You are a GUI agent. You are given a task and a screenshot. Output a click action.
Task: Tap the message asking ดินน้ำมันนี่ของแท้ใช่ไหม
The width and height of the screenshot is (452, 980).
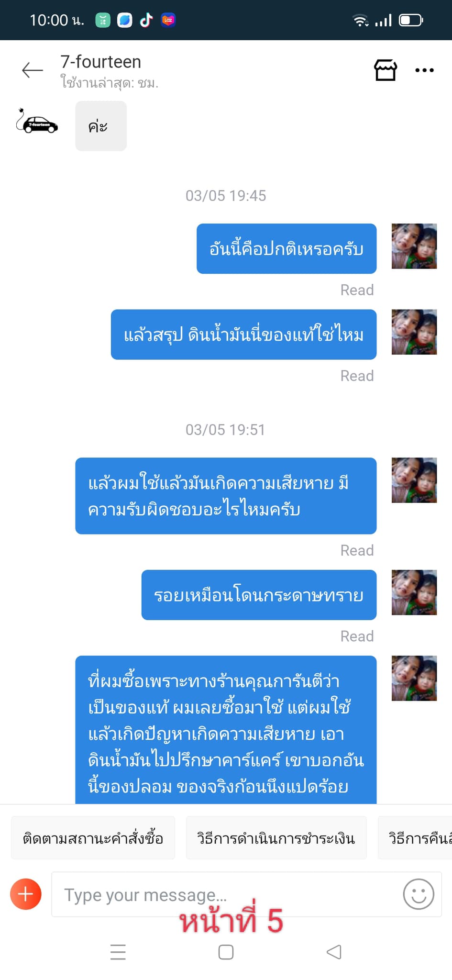coord(243,334)
